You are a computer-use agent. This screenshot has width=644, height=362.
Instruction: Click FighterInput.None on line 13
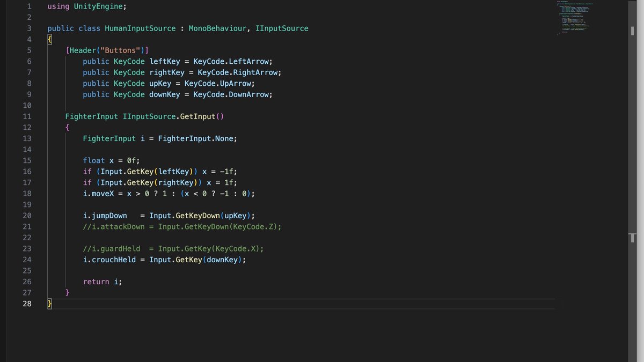(196, 138)
